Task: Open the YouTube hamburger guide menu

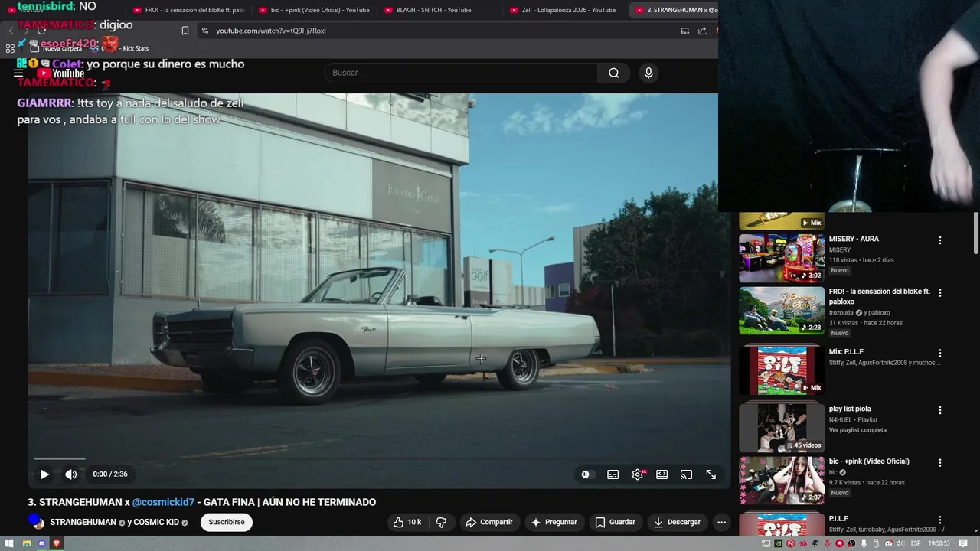Action: [18, 73]
